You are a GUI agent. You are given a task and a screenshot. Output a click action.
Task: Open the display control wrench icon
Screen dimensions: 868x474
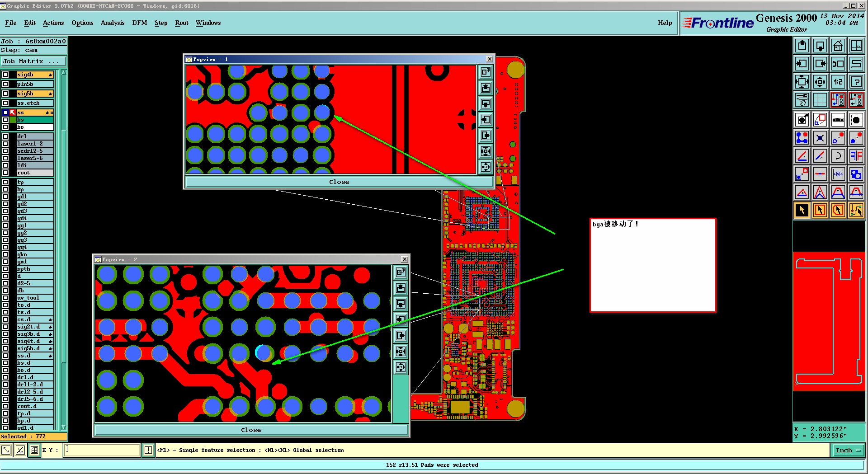coord(802,100)
